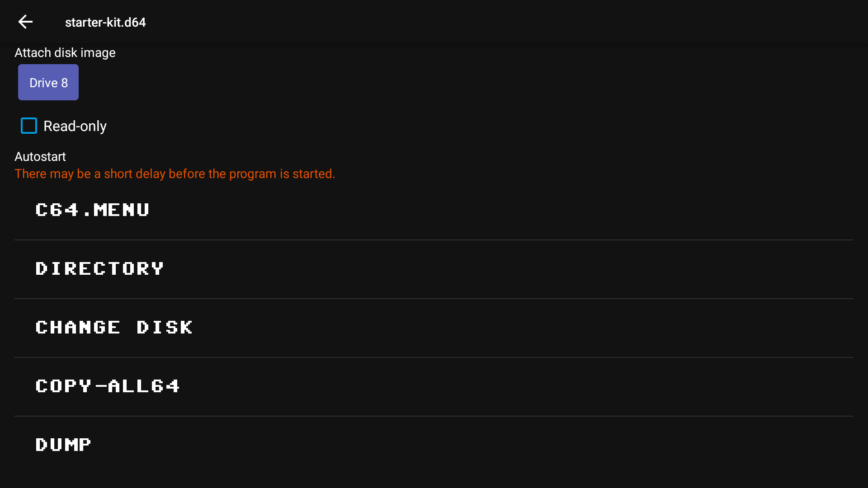Select the DIRECTORY entry
868x488 pixels.
coord(99,269)
